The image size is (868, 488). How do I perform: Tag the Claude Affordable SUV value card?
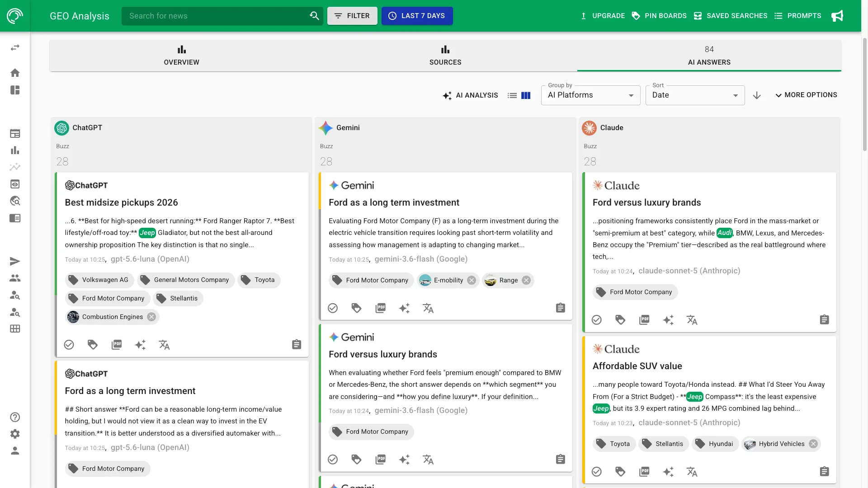click(x=620, y=472)
